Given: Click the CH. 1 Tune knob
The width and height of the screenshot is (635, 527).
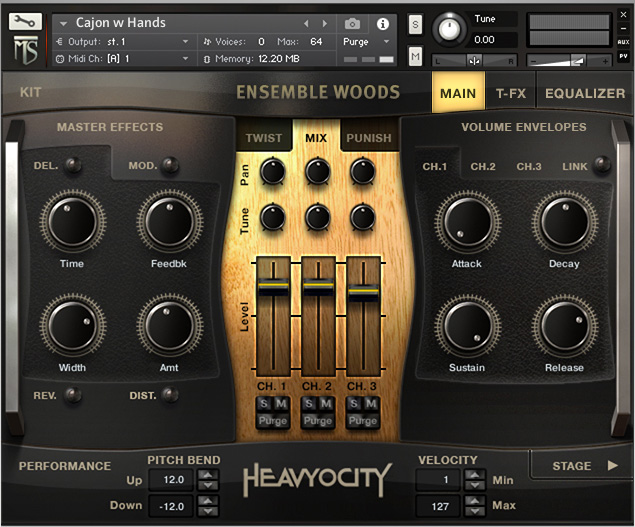Looking at the screenshot, I should 273,217.
